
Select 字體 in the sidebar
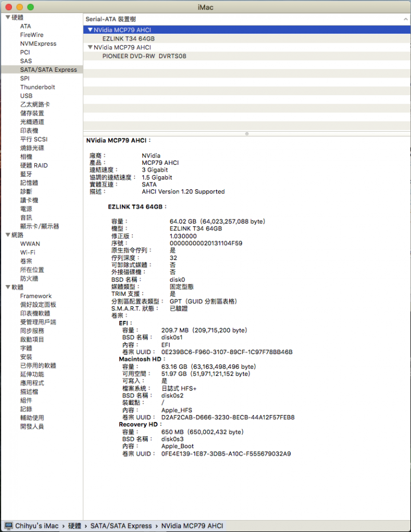[26, 348]
